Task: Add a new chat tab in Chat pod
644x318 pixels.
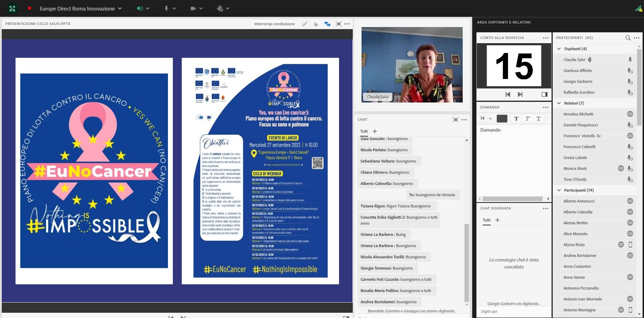Action: click(375, 131)
